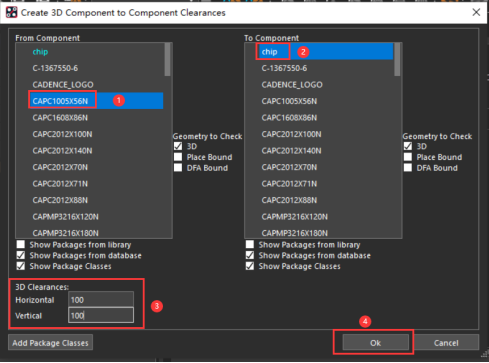Select CAPMP3216X180N in To Component list
The width and height of the screenshot is (489, 363).
(295, 233)
